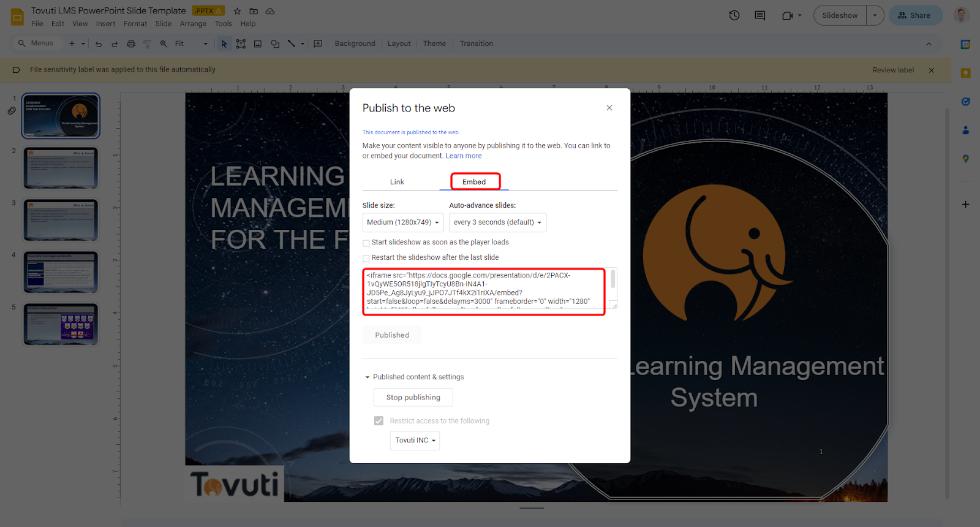Open the Auto-advance slides dropdown

tap(497, 222)
